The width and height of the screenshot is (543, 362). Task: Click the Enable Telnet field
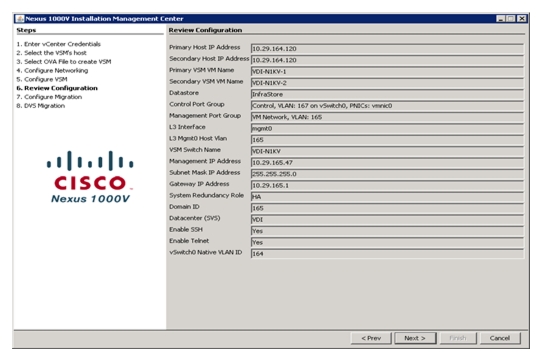[388, 242]
